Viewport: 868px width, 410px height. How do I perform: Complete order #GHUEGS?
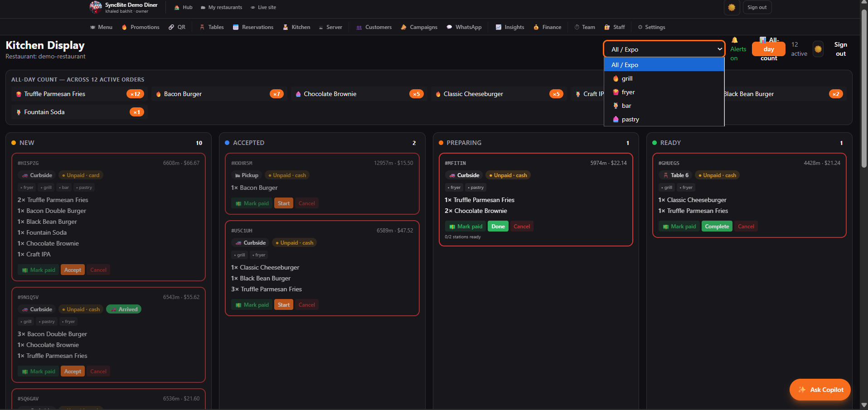tap(717, 227)
